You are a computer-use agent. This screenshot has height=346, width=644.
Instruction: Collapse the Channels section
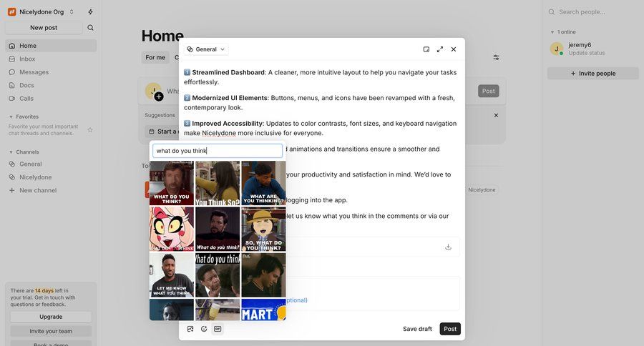[11, 152]
